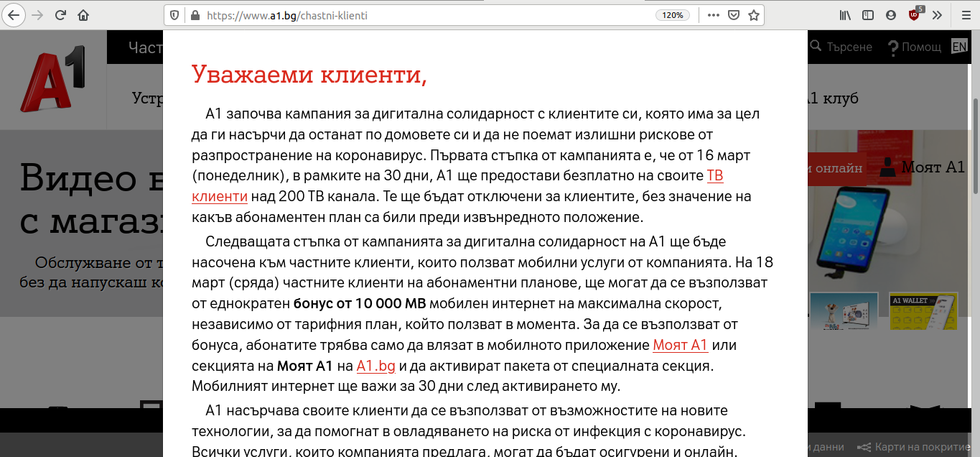The image size is (980, 457).
Task: Open Помощ help page
Action: point(915,47)
